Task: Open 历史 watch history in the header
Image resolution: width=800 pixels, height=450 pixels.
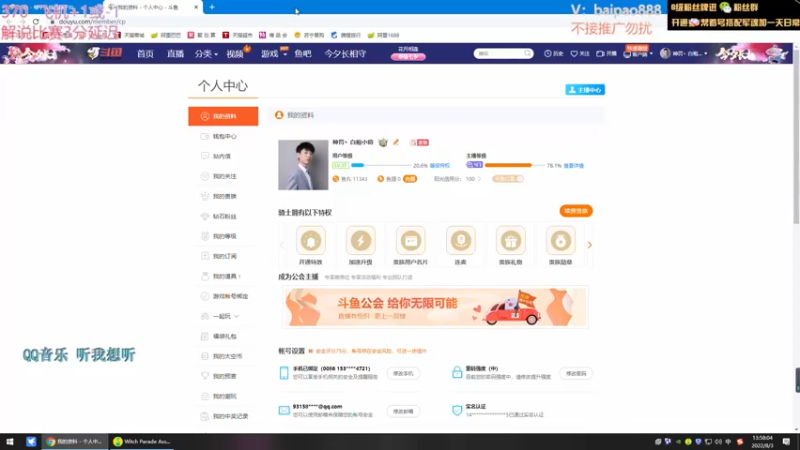Action: click(555, 54)
